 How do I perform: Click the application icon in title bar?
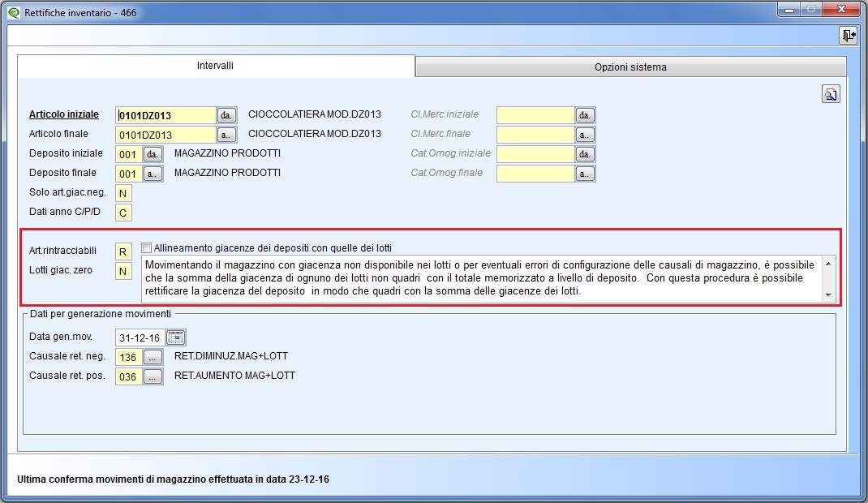13,12
